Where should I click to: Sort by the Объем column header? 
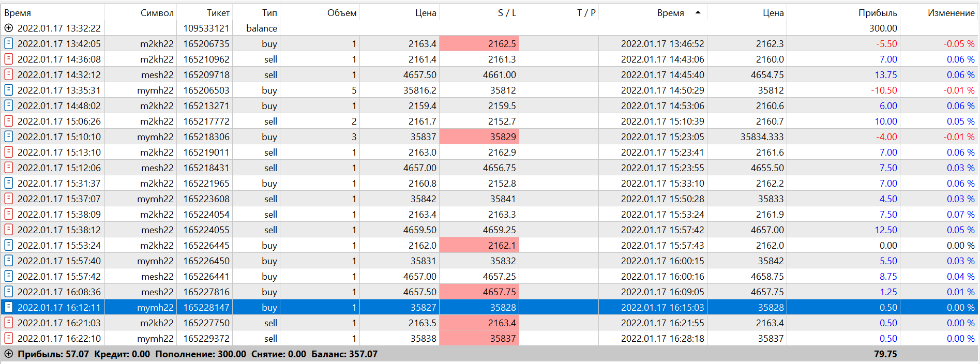coord(320,13)
